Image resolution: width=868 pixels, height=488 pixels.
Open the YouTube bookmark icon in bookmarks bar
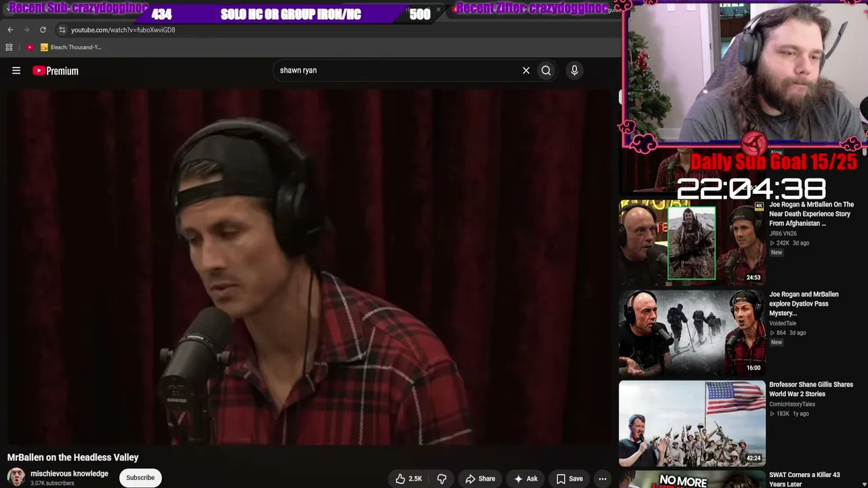pyautogui.click(x=30, y=47)
